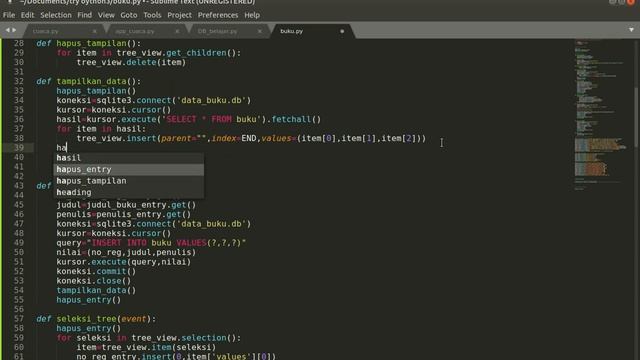Open the Selection menu

[56, 15]
